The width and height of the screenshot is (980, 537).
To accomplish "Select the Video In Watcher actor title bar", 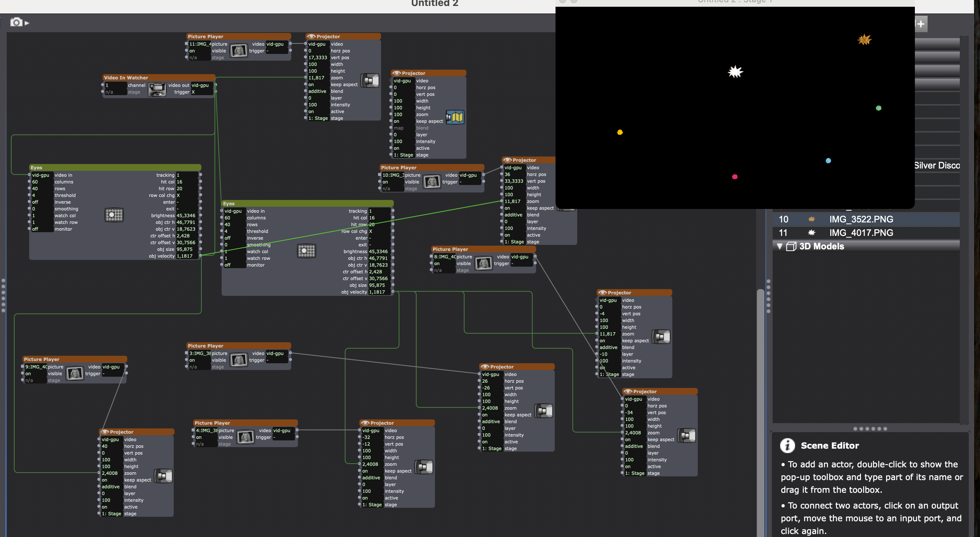I will click(159, 78).
